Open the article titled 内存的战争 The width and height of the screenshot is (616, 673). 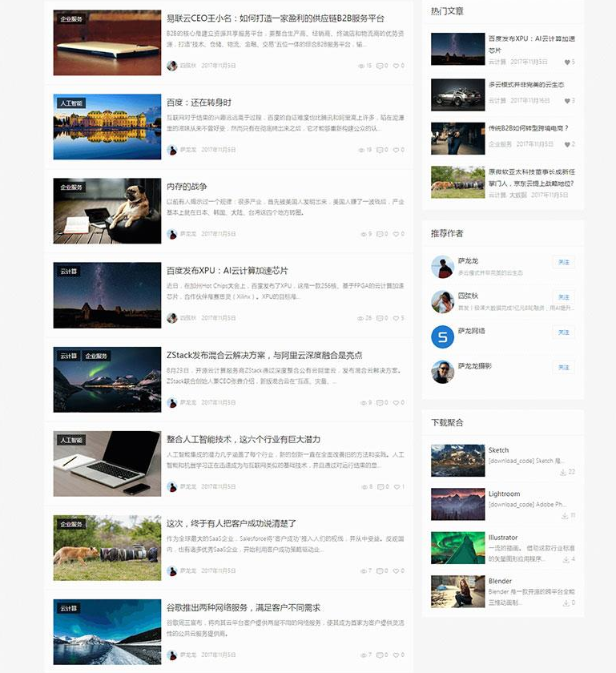tap(187, 187)
